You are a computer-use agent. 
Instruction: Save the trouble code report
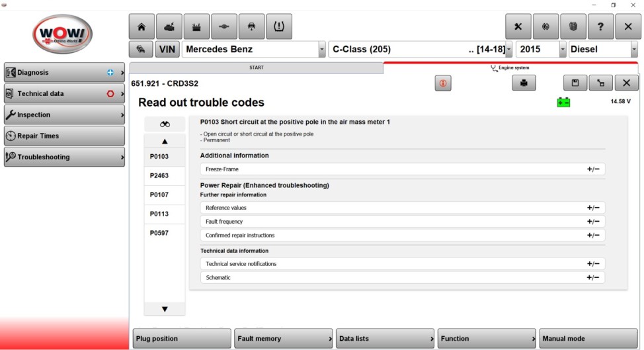(575, 83)
